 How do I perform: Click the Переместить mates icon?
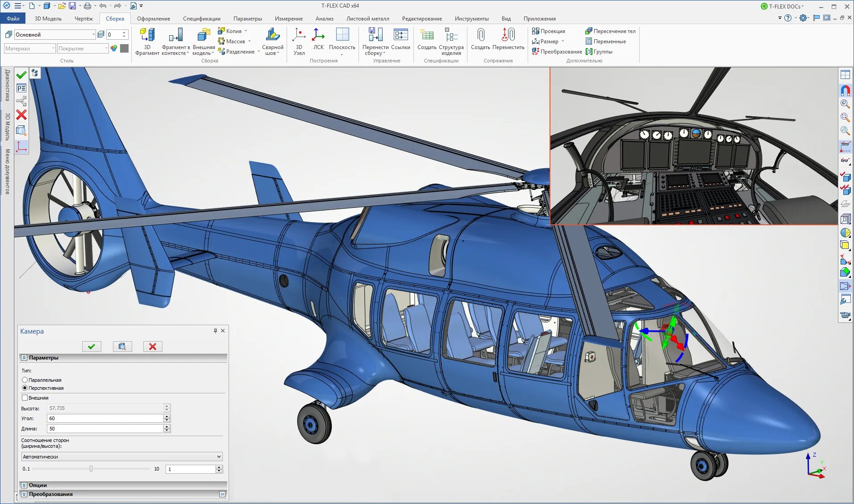tap(508, 35)
